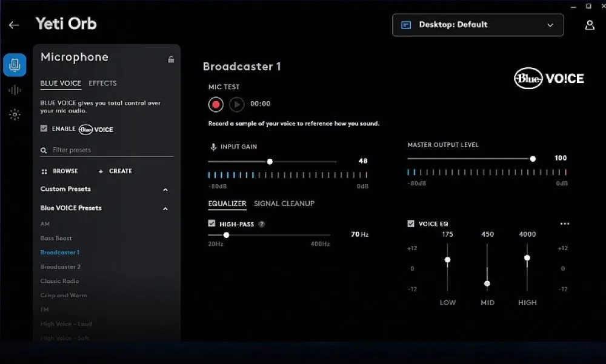Collapse the Custom Presets section
This screenshot has height=364, width=606.
[x=165, y=190]
